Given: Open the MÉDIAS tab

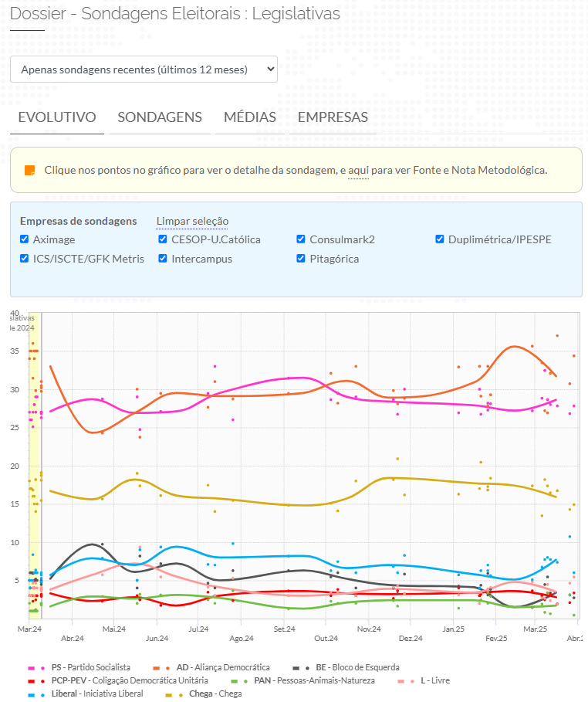Looking at the screenshot, I should (250, 117).
